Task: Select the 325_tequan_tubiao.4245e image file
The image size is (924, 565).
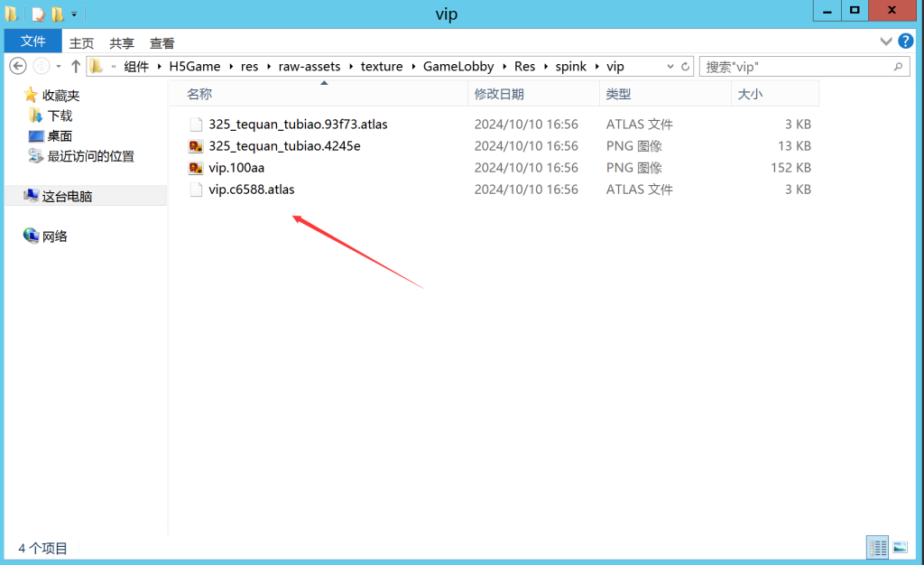Action: (284, 146)
